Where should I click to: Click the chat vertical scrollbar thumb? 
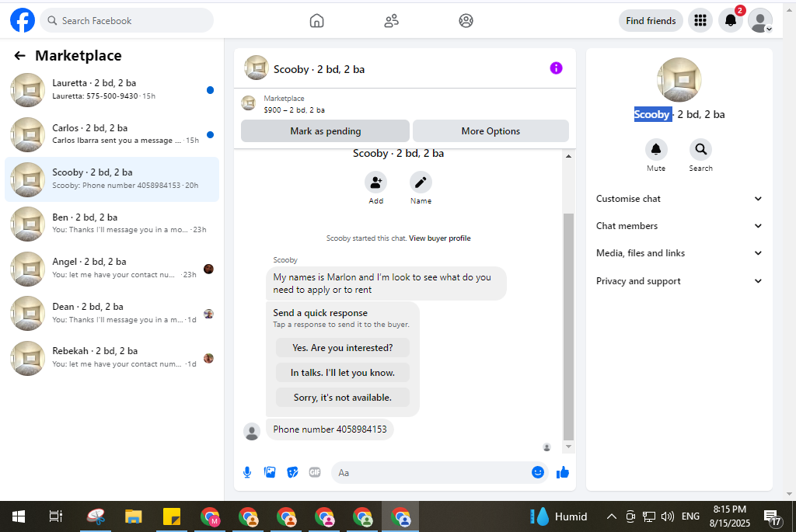pyautogui.click(x=568, y=327)
